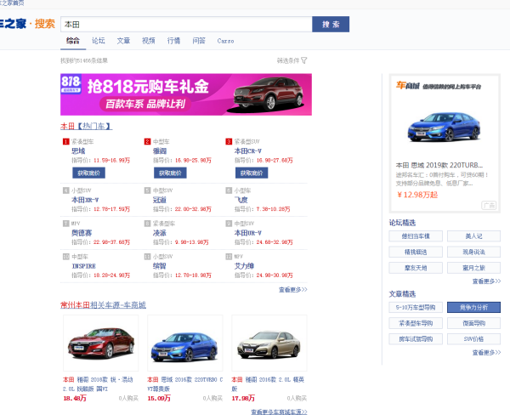Open the 雅阁 car link
This screenshot has width=510, height=420.
pos(160,151)
